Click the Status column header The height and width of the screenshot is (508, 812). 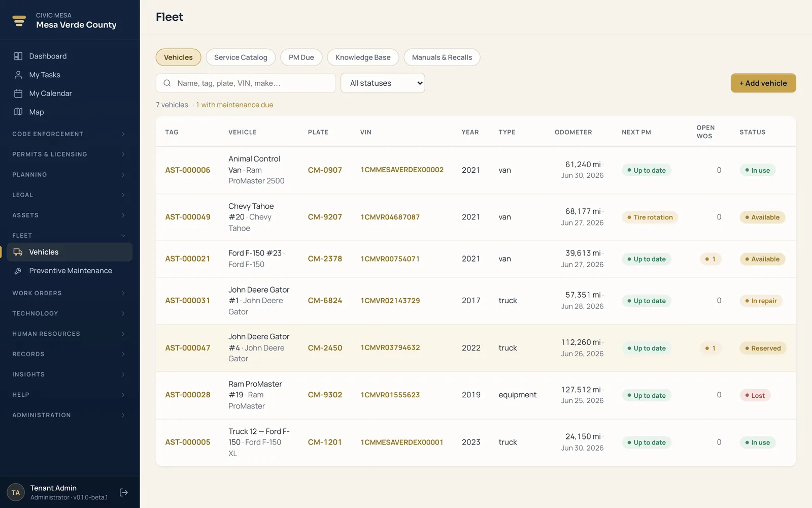click(752, 132)
